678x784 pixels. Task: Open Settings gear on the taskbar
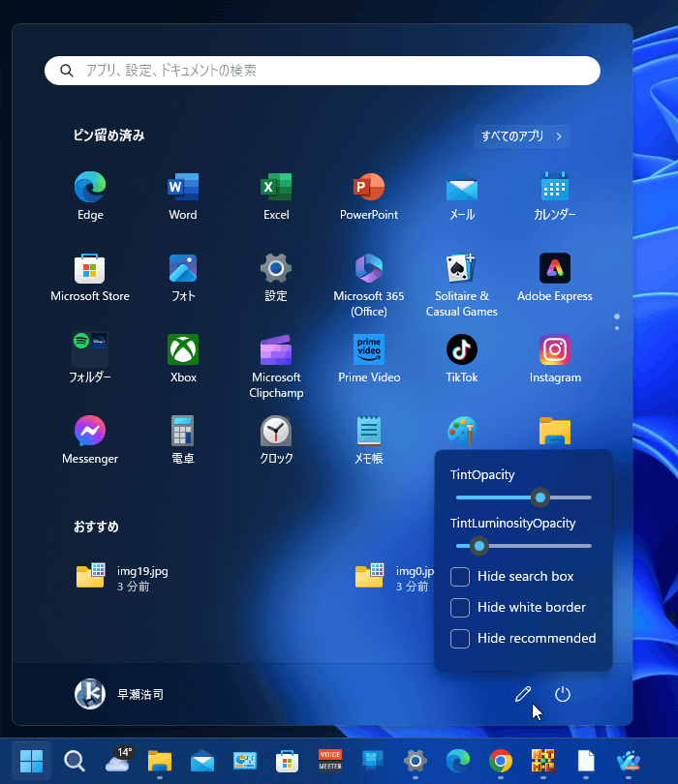coord(416,761)
